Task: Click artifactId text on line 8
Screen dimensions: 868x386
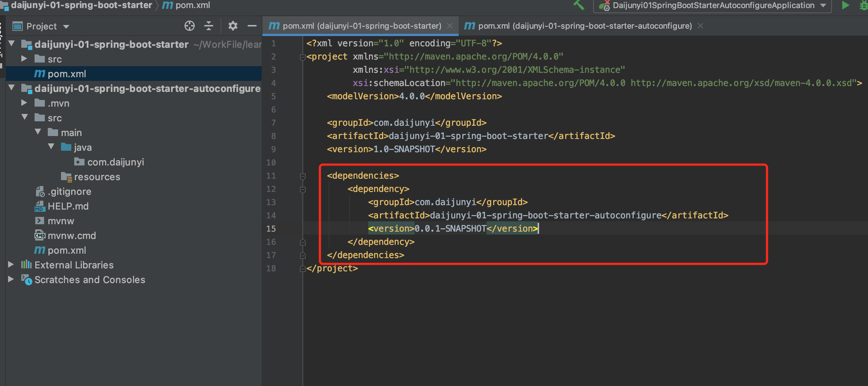Action: point(469,136)
